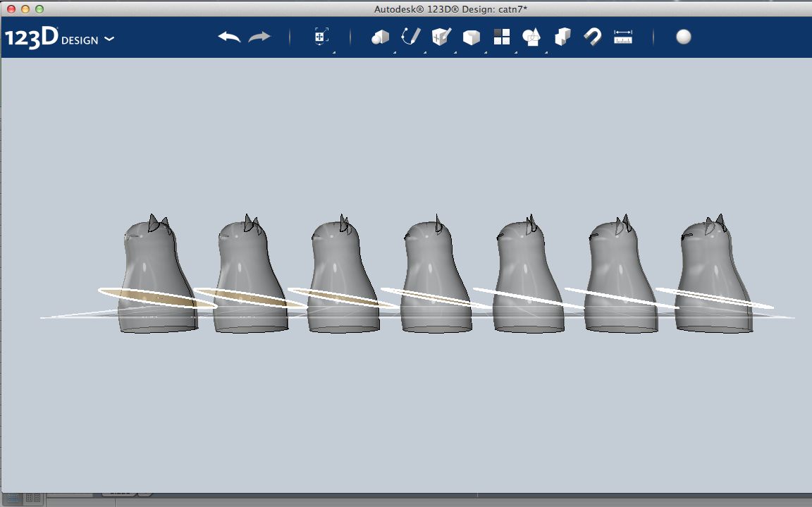This screenshot has height=507, width=812.
Task: Select the Sketch tool
Action: [x=411, y=37]
